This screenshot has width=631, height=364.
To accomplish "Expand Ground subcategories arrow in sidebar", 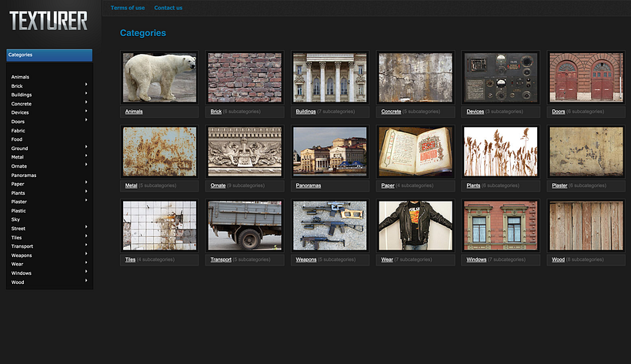I will (86, 148).
